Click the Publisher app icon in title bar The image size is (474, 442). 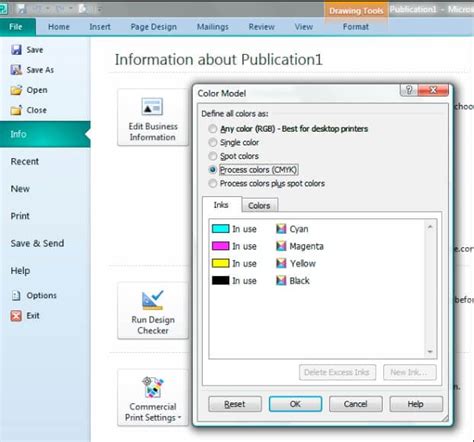[x=3, y=9]
